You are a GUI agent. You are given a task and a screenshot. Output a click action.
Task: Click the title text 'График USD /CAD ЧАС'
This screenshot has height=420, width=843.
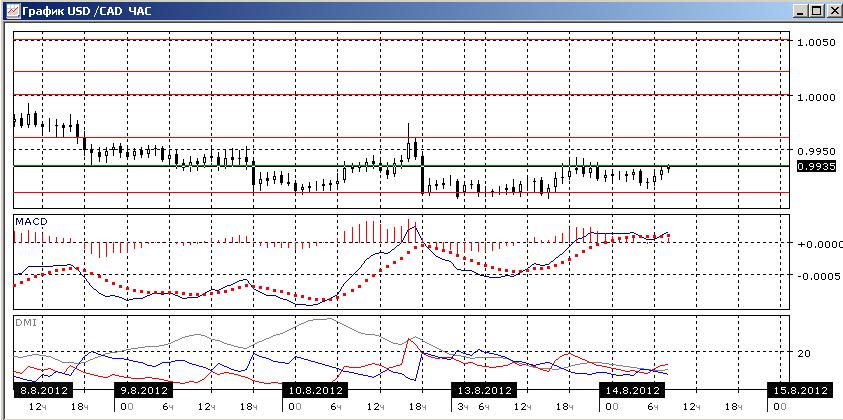(86, 10)
